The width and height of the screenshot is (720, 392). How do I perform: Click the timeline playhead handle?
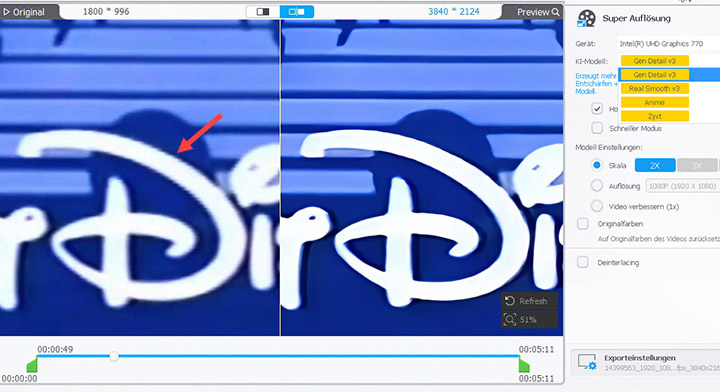click(x=114, y=356)
